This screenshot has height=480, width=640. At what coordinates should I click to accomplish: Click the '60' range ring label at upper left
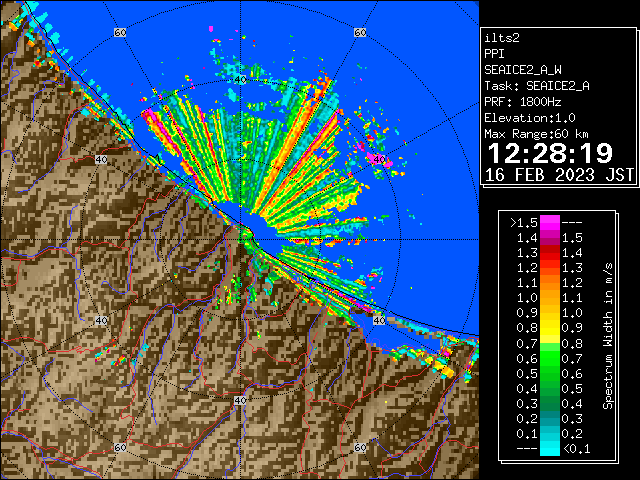tap(120, 32)
